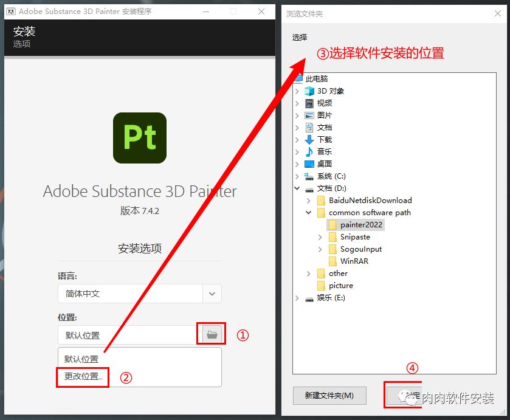Expand the 音乐 tree node
Image resolution: width=510 pixels, height=420 pixels.
pyautogui.click(x=297, y=152)
